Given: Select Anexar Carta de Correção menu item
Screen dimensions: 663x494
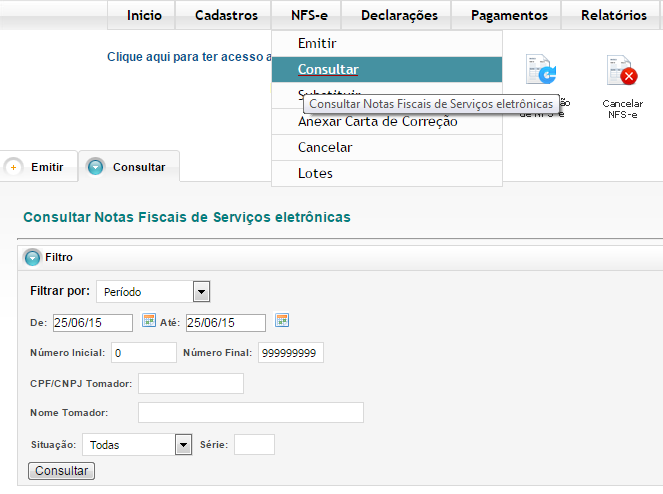Looking at the screenshot, I should tap(387, 122).
